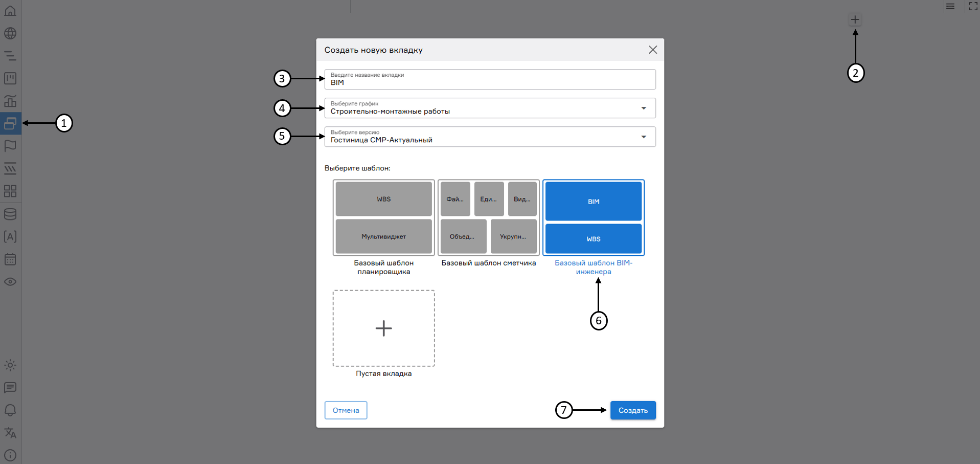Image resolution: width=980 pixels, height=464 pixels.
Task: Select the 'Пустая вкладка' template
Action: (384, 328)
